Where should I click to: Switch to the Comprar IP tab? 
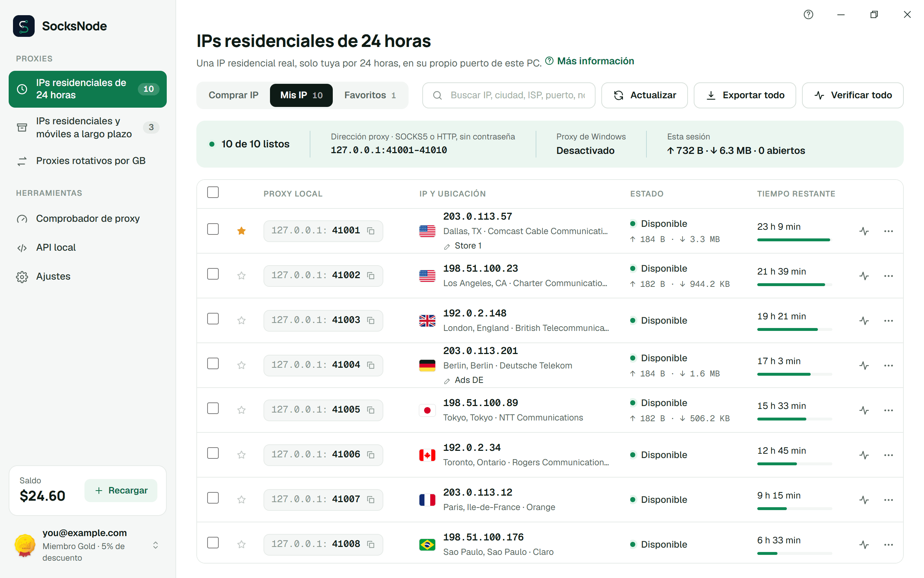coord(233,95)
